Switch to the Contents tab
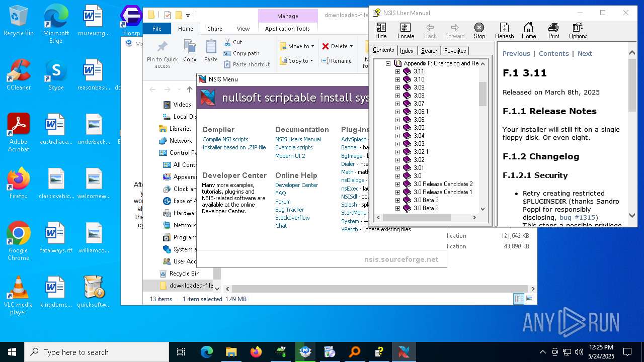Image resolution: width=644 pixels, height=362 pixels. click(x=383, y=50)
